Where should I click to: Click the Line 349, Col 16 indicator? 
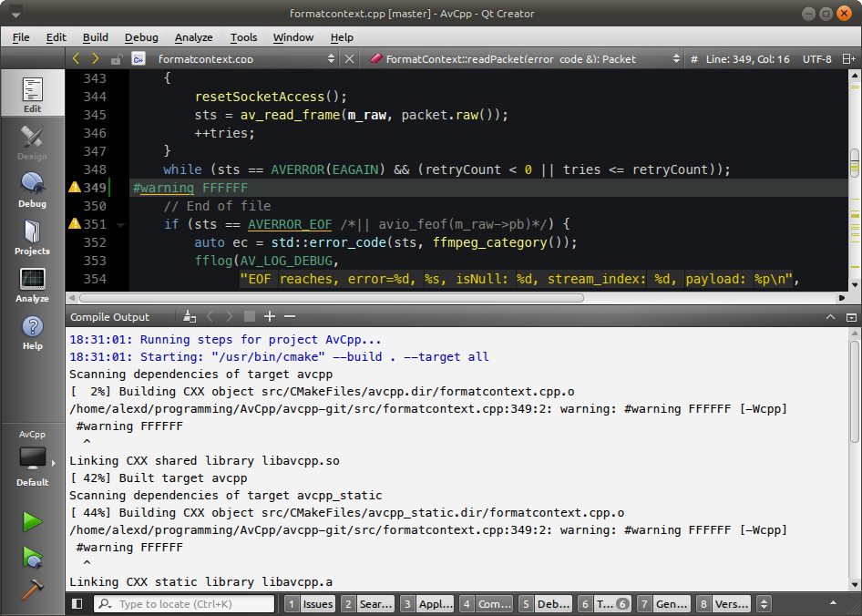748,59
